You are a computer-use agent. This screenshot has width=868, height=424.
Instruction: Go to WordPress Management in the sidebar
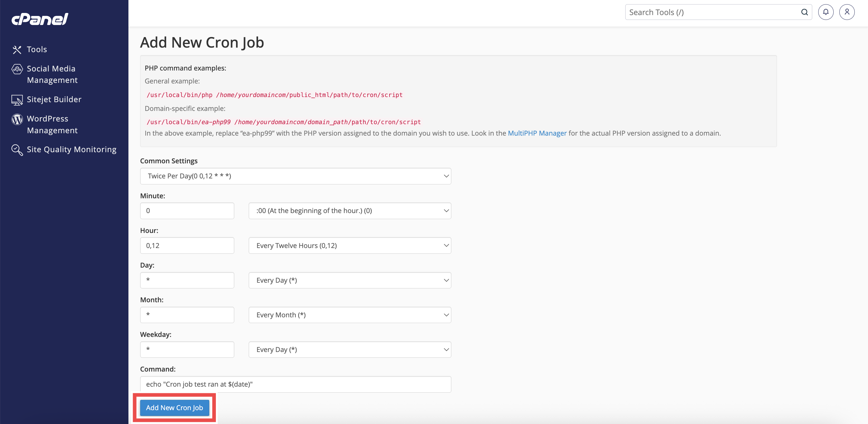pos(52,124)
